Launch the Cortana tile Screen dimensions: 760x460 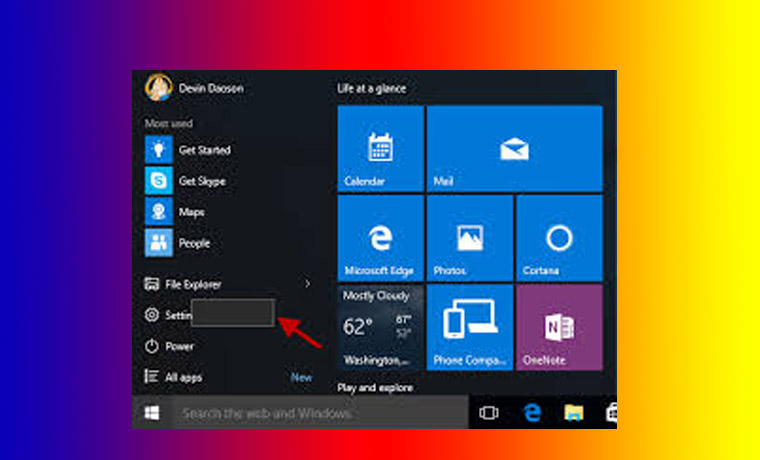[x=558, y=237]
